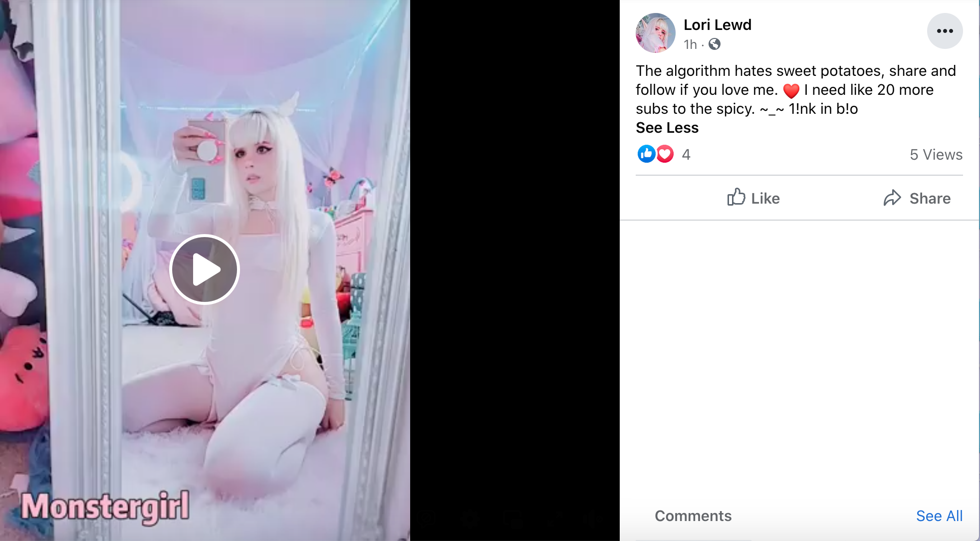Click the Lori Lewd profile picture
This screenshot has height=541, width=980.
pos(656,33)
